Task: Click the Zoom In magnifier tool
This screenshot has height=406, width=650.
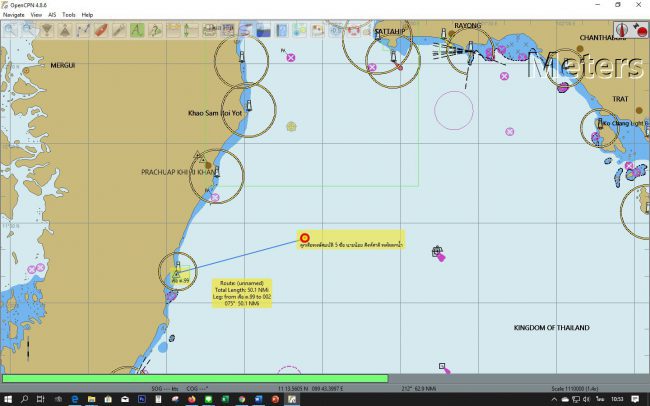Action: pyautogui.click(x=9, y=30)
